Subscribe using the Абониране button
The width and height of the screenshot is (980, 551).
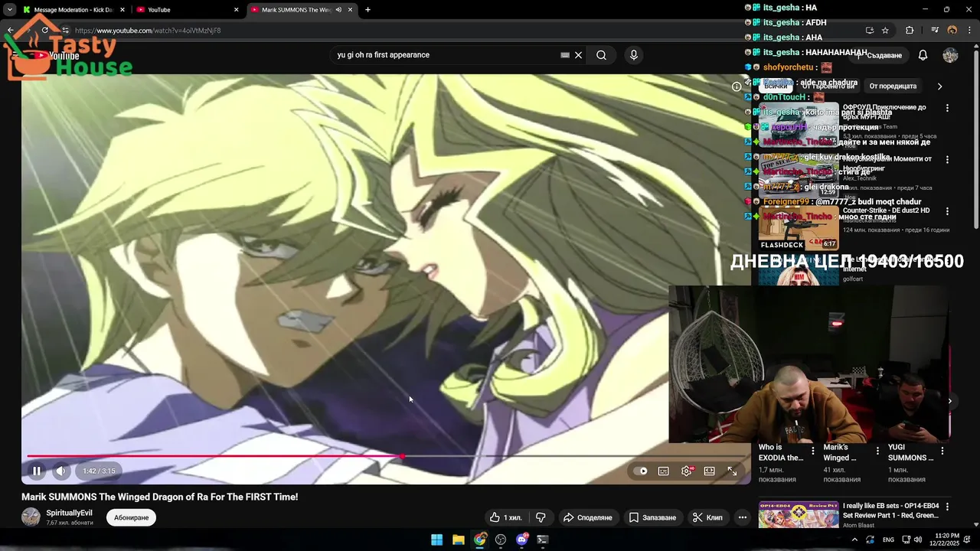[x=131, y=517]
